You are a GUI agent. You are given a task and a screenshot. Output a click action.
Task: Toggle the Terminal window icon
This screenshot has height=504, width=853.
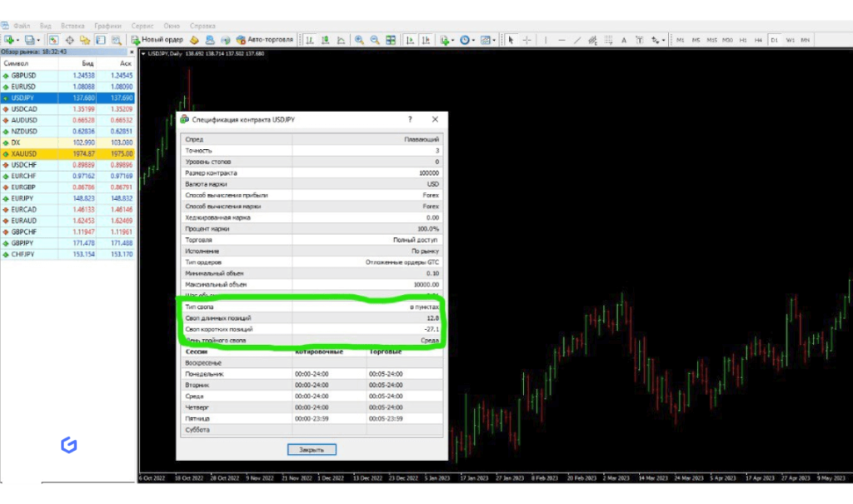(x=101, y=40)
